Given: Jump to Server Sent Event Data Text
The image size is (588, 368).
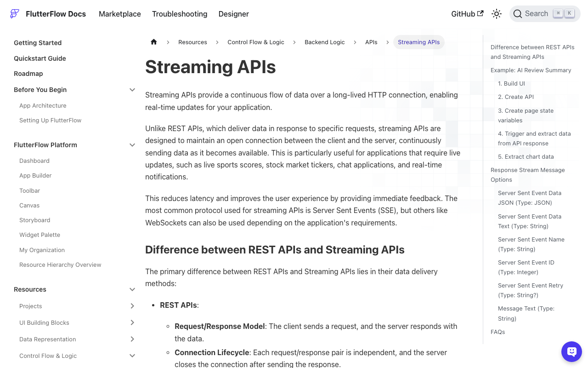Looking at the screenshot, I should tap(530, 221).
